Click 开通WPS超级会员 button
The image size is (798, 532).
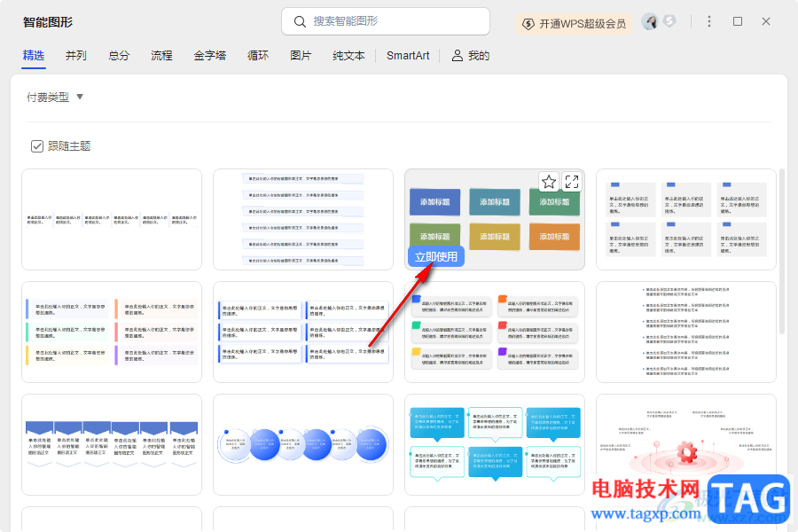pyautogui.click(x=574, y=23)
